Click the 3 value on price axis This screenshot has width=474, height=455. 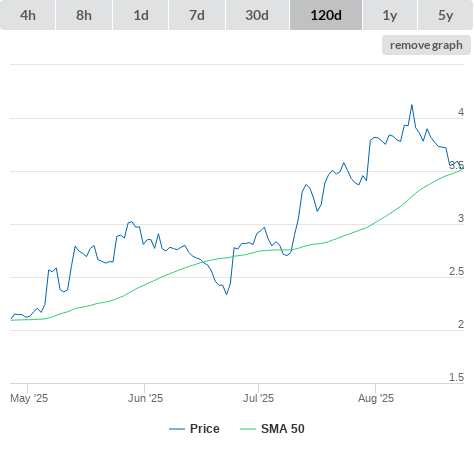[461, 218]
